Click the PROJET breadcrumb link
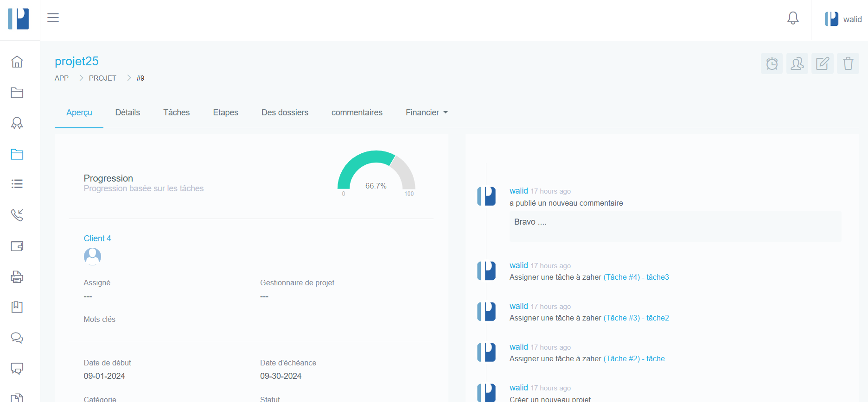The height and width of the screenshot is (402, 868). [x=102, y=78]
